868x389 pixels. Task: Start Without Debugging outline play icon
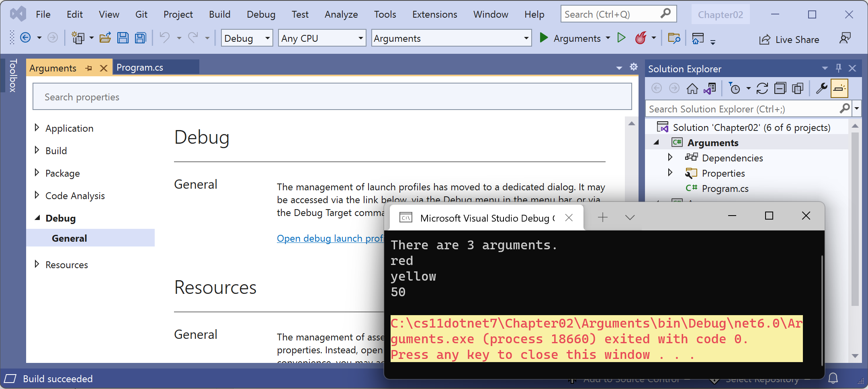click(x=621, y=38)
